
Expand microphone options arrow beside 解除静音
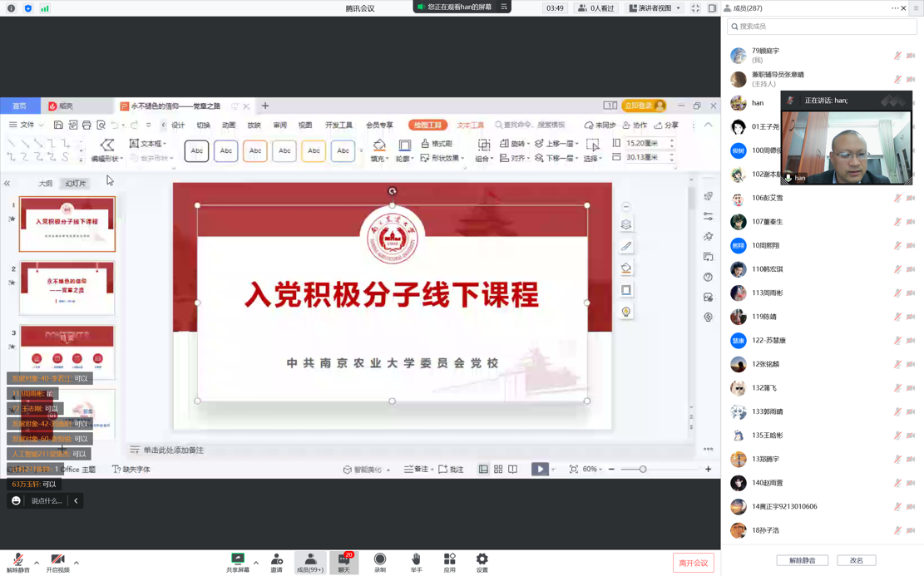(x=37, y=563)
